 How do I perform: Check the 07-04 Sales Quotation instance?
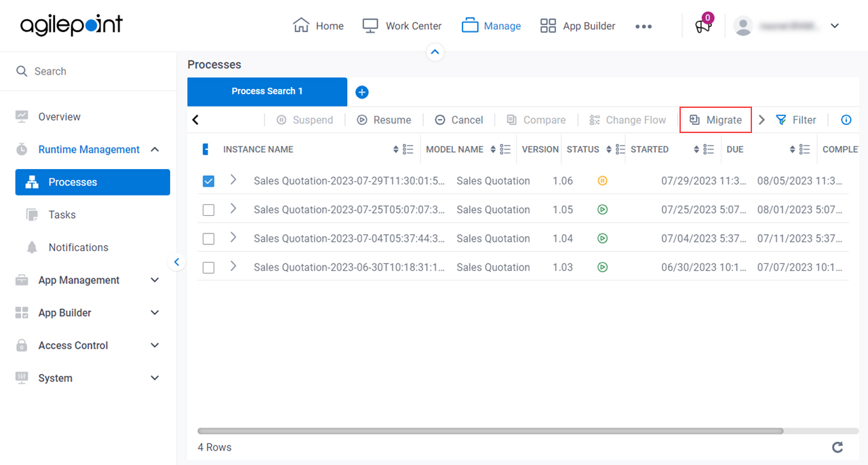click(208, 239)
